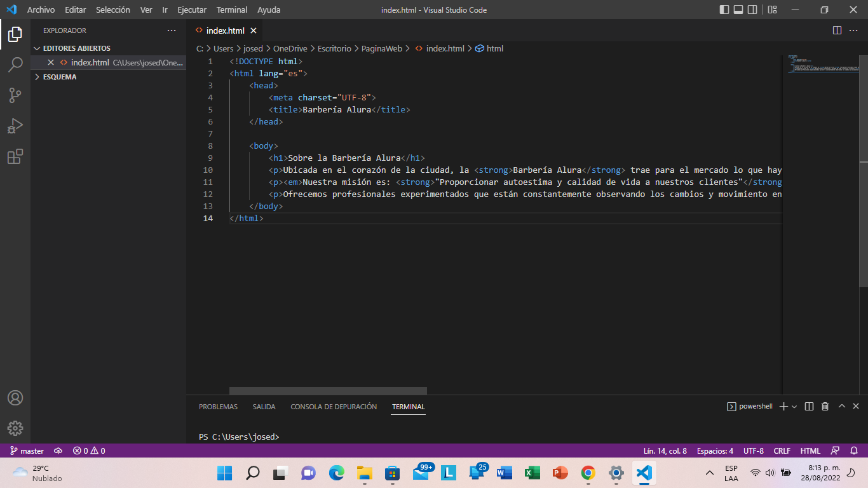The image size is (868, 488).
Task: Change indentation via Espacios: 4
Action: [x=715, y=451]
